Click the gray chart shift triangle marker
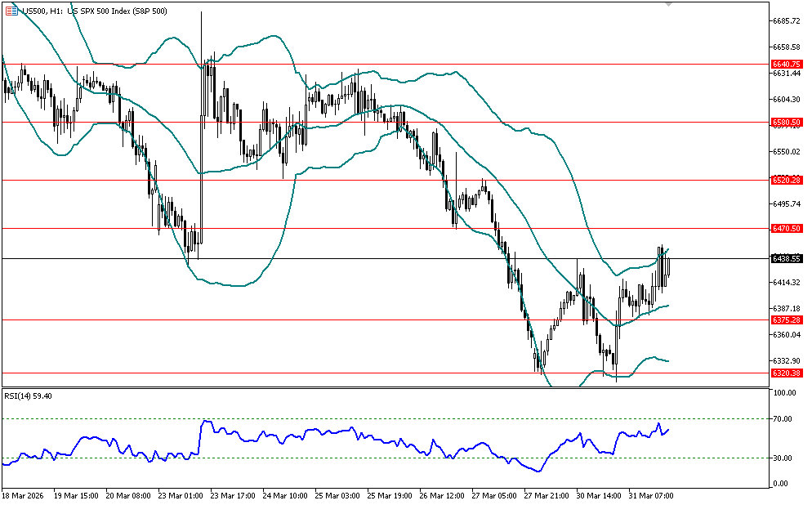 tap(670, 4)
